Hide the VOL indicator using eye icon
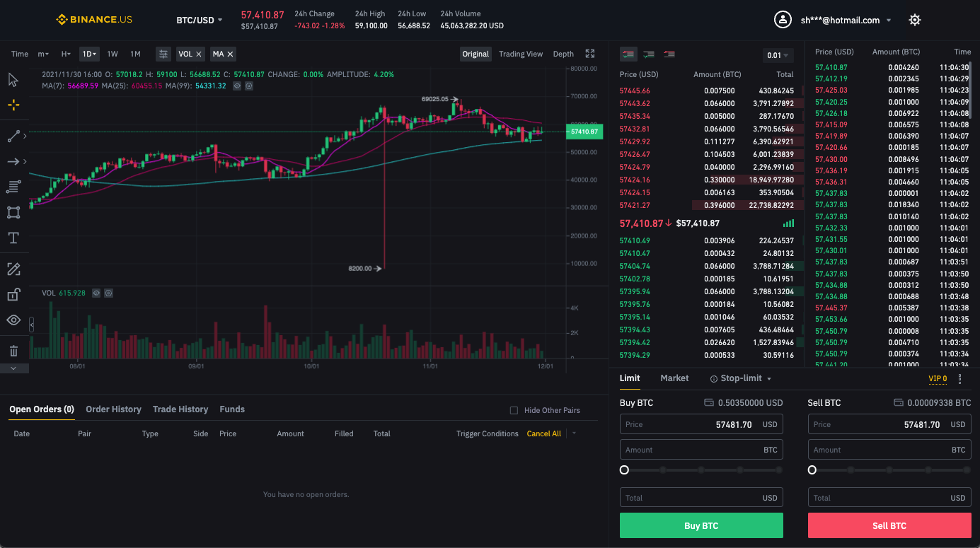The height and width of the screenshot is (548, 980). click(x=97, y=293)
